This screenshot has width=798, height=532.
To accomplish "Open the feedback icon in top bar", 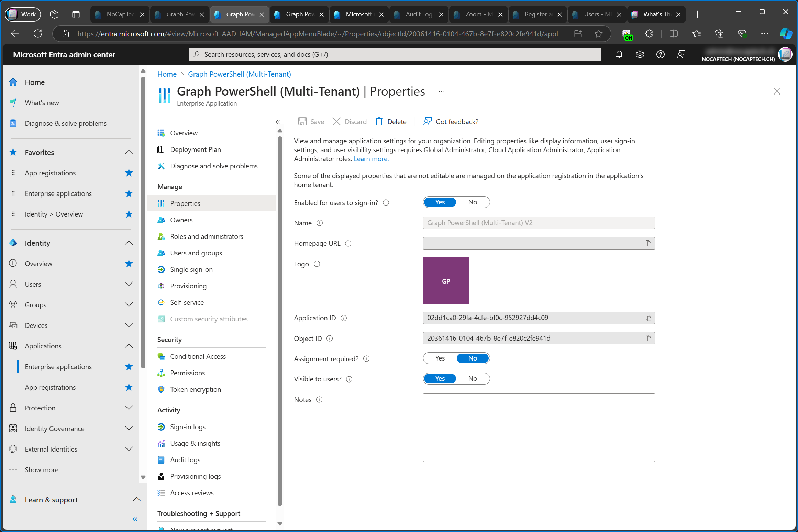I will tap(681, 54).
